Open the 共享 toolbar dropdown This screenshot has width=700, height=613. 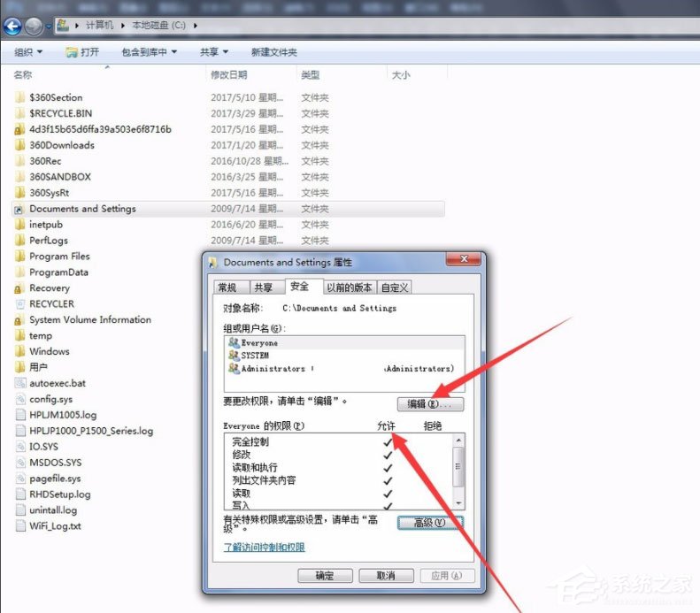pyautogui.click(x=213, y=52)
